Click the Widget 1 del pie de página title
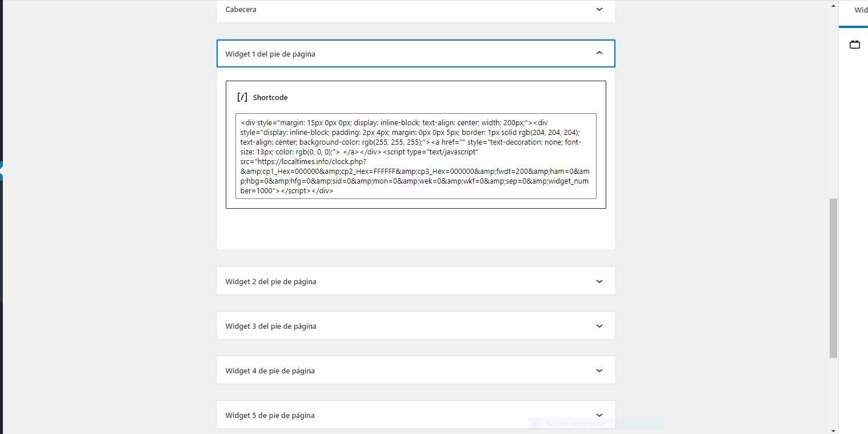 [270, 54]
